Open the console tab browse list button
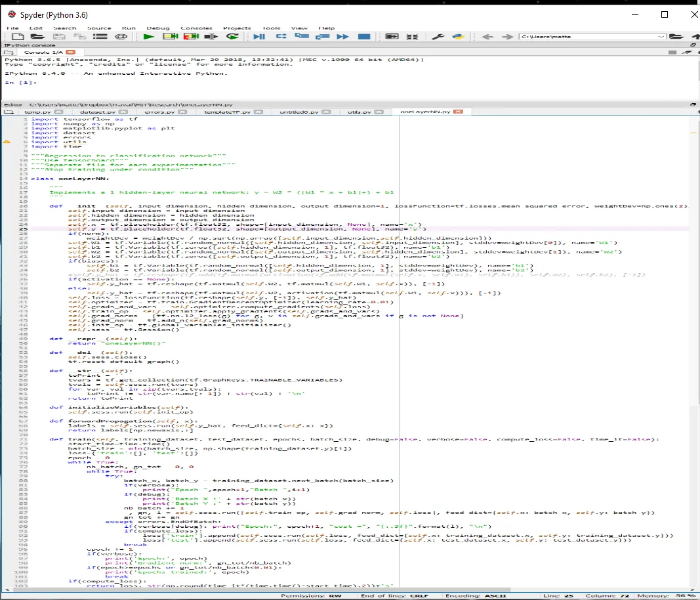Screen dimensions: 700x600 point(9,52)
